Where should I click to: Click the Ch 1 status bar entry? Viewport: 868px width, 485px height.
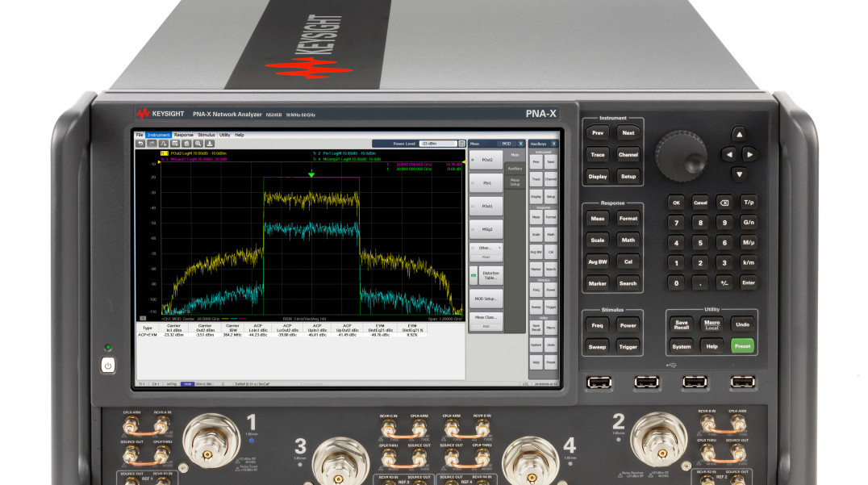click(156, 383)
